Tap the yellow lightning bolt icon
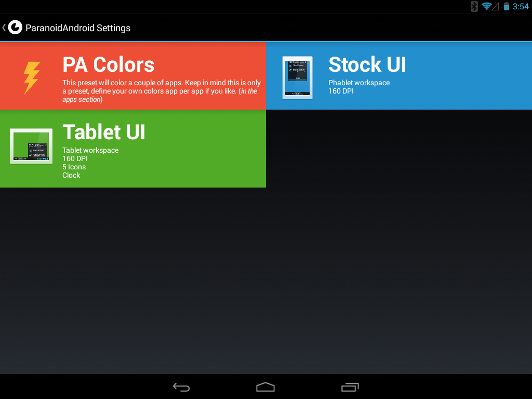This screenshot has width=532, height=399. click(32, 78)
